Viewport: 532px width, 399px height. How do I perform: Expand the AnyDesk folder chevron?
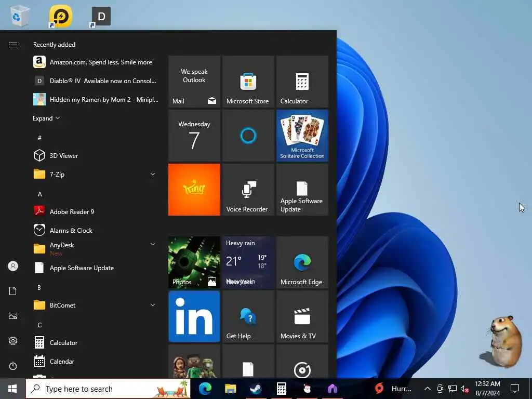click(153, 244)
